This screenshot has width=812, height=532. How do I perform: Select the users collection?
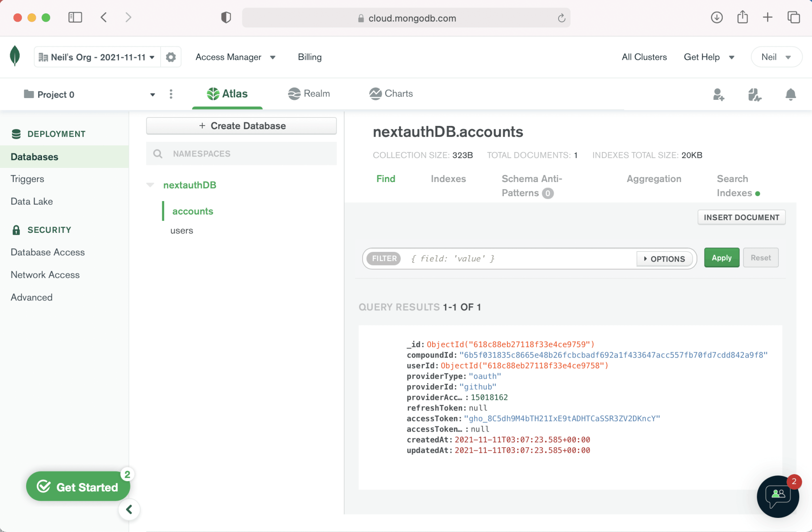(x=182, y=231)
